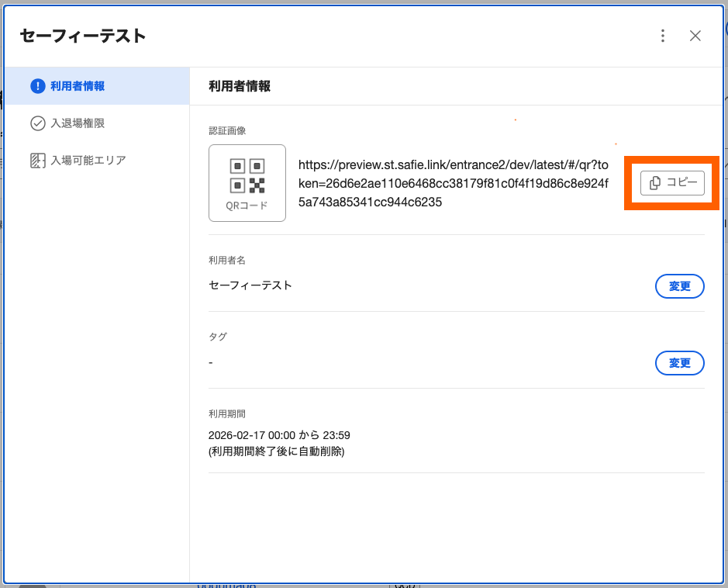
Task: Click the 2026-02-17 00:00 から 23:59 period text
Action: [279, 435]
